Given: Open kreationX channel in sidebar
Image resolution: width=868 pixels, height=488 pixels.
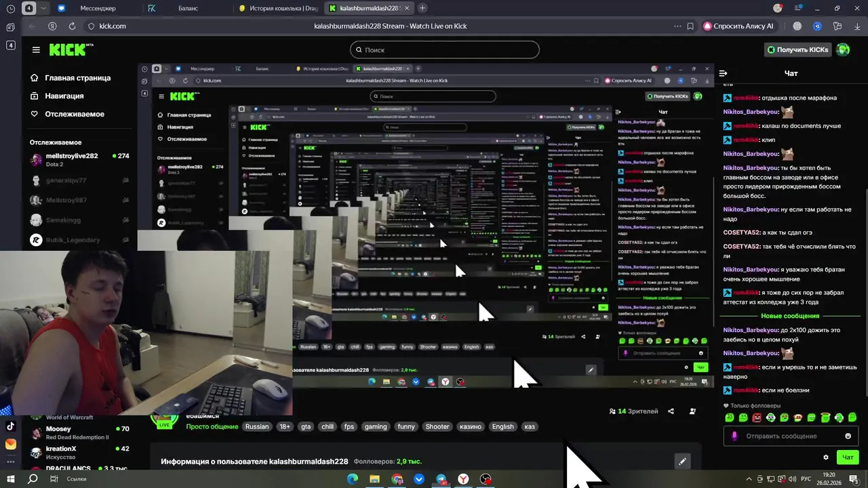Looking at the screenshot, I should (79, 453).
